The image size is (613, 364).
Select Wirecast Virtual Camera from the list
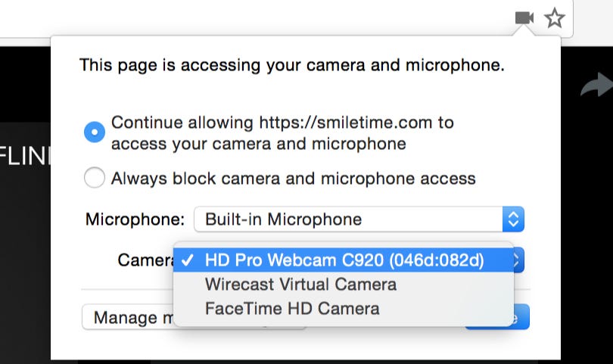click(x=300, y=285)
